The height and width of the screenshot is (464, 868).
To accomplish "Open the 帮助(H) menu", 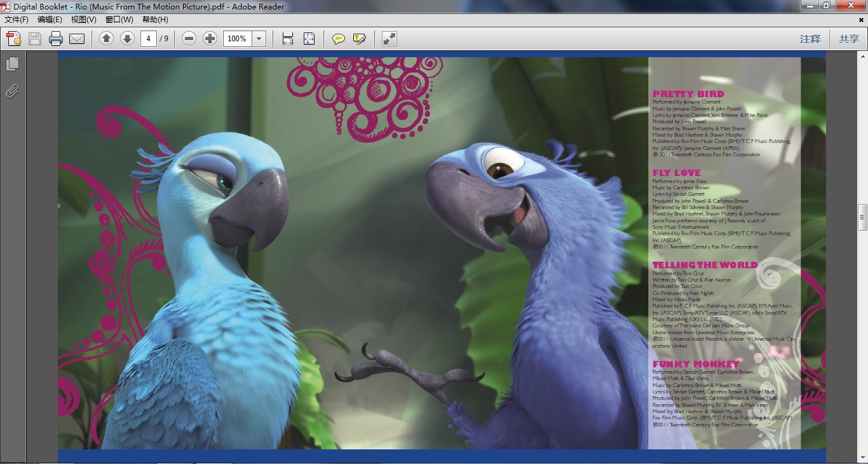I will pos(155,20).
